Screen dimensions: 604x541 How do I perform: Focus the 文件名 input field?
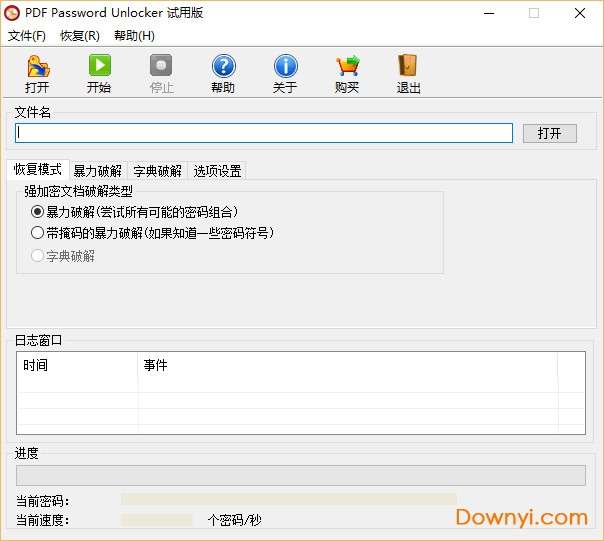[264, 133]
